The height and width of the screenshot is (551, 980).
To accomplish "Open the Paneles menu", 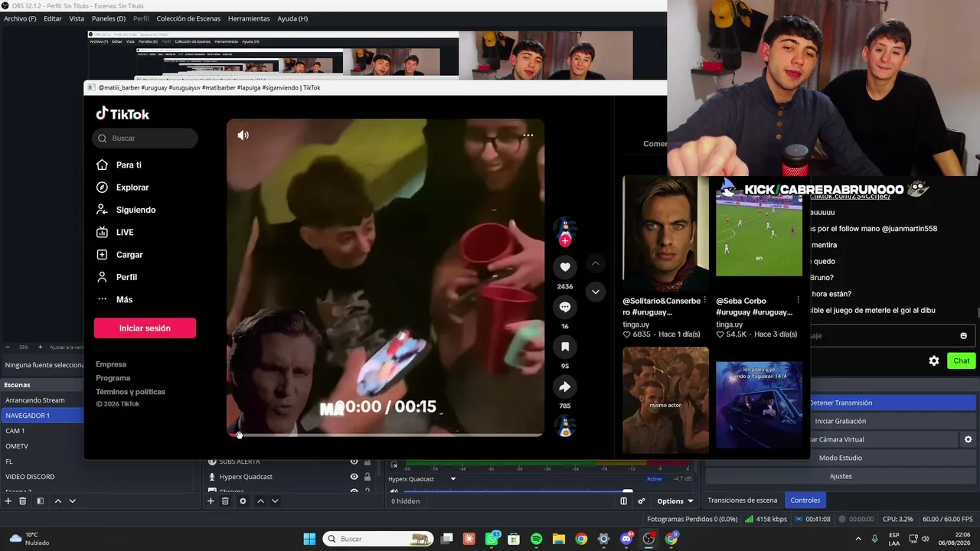I will (x=109, y=18).
